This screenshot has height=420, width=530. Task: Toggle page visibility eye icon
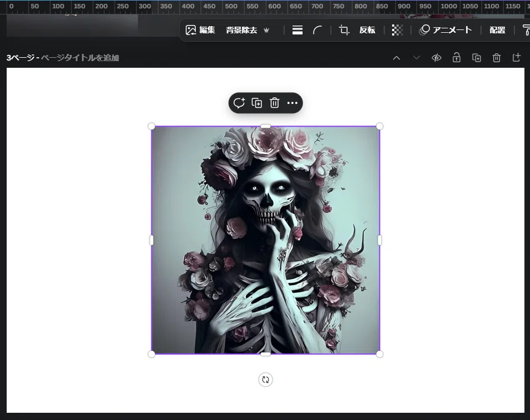click(x=437, y=58)
